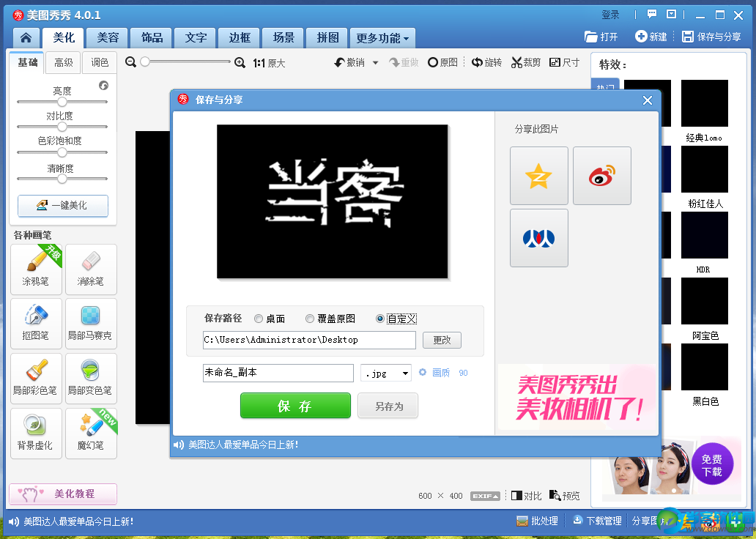Adjust the 清晰度 sharpness slider handle
This screenshot has width=756, height=539.
(62, 179)
